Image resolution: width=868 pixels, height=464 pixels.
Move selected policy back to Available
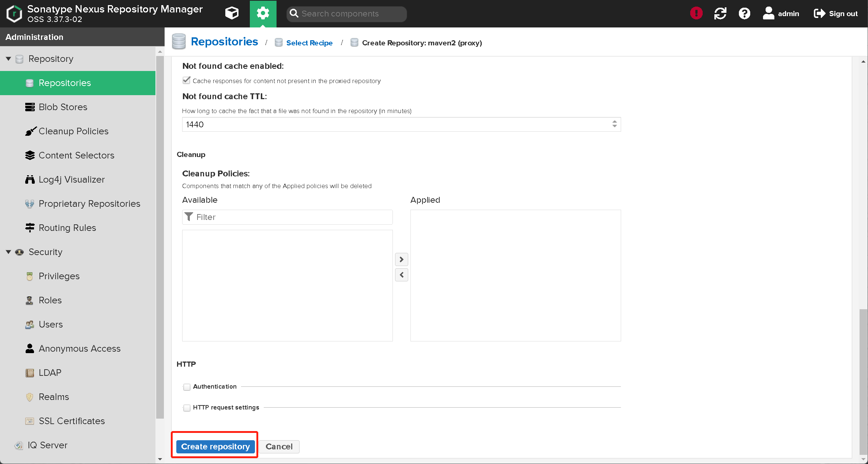coord(402,275)
